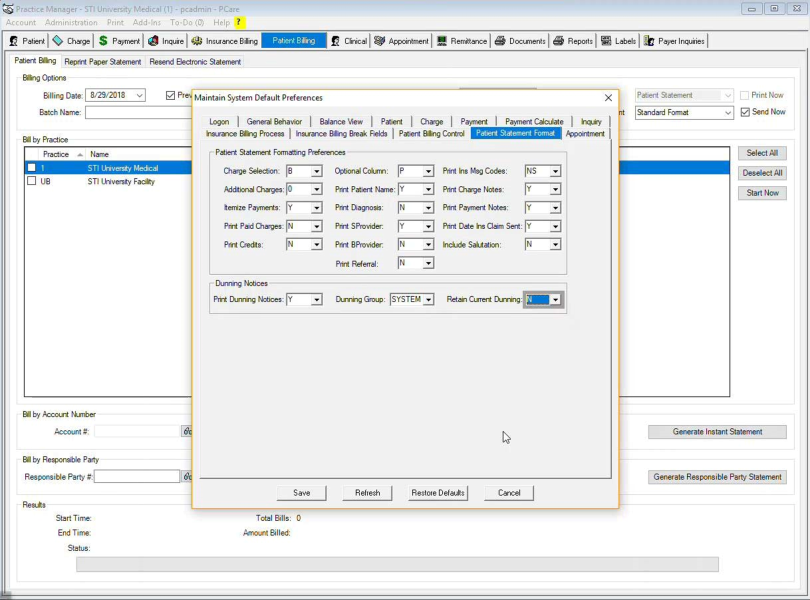Toggle checkbox for STI University Medical row
810x600 pixels.
(32, 168)
